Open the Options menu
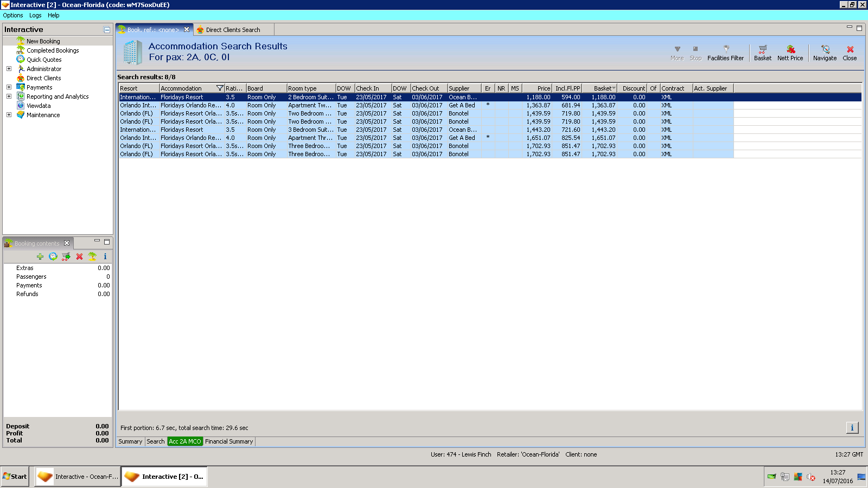The width and height of the screenshot is (868, 488). pos(13,15)
